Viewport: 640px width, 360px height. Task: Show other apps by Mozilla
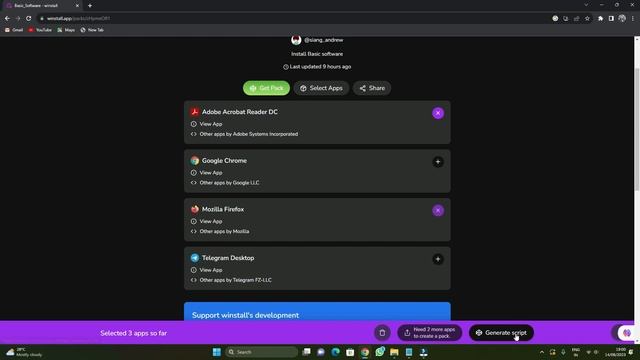220,231
